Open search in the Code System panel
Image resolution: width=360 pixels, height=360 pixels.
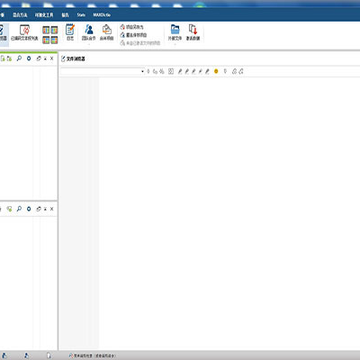pyautogui.click(x=19, y=209)
